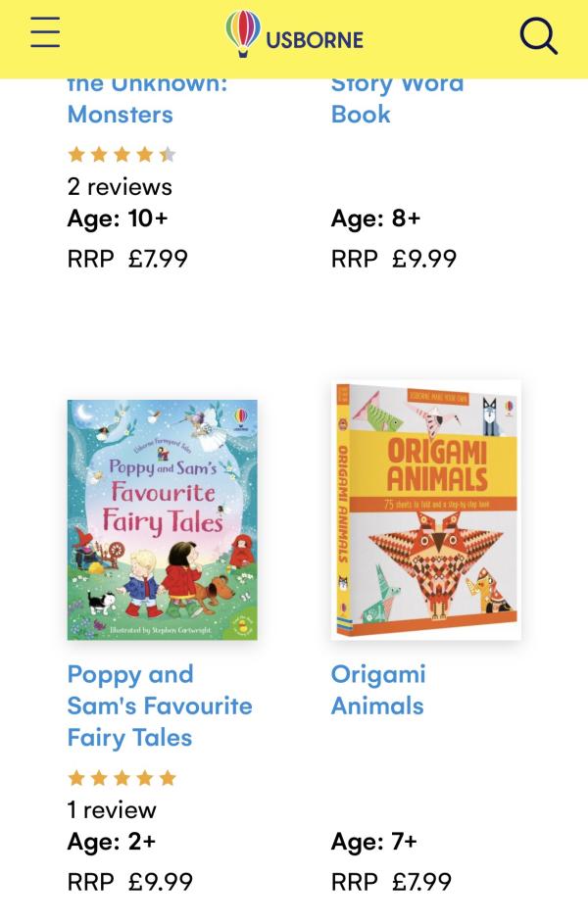Click the £9.99 price under Fairy Tales
The height and width of the screenshot is (924, 588).
coord(161,882)
